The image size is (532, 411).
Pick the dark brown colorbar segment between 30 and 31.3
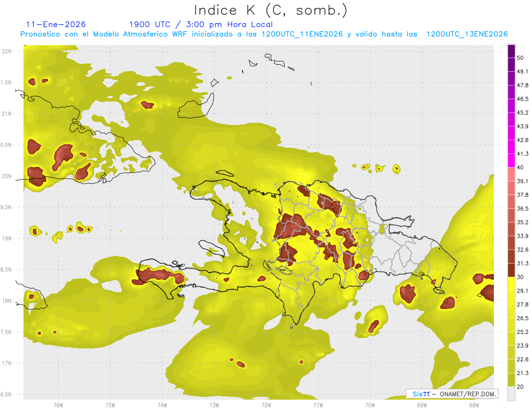click(x=511, y=270)
